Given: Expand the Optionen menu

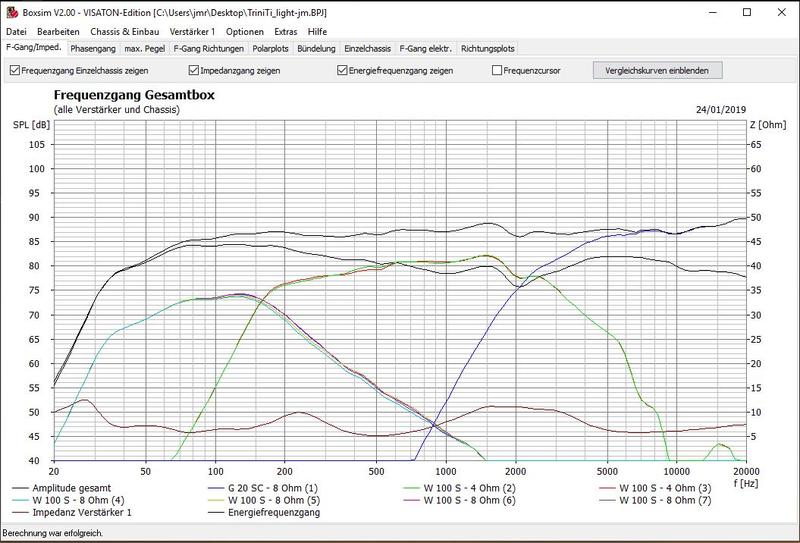Looking at the screenshot, I should (245, 32).
